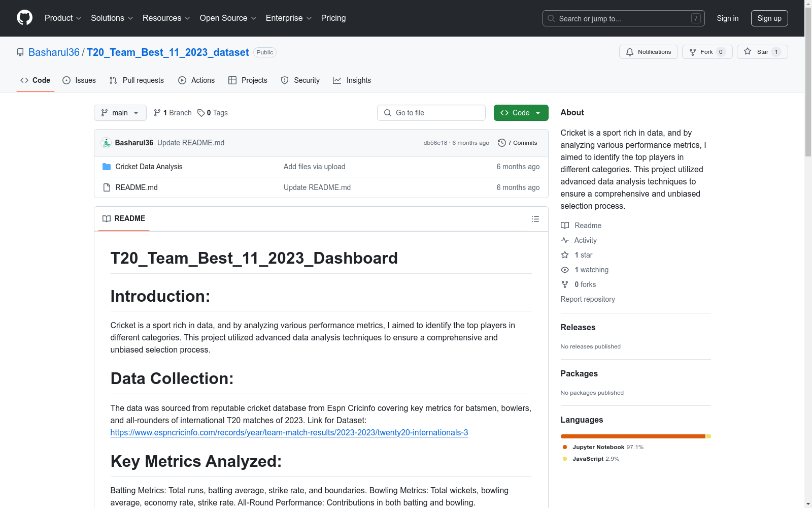Image resolution: width=812 pixels, height=508 pixels.
Task: Open the Cricket Data Analysis folder name
Action: click(x=149, y=167)
